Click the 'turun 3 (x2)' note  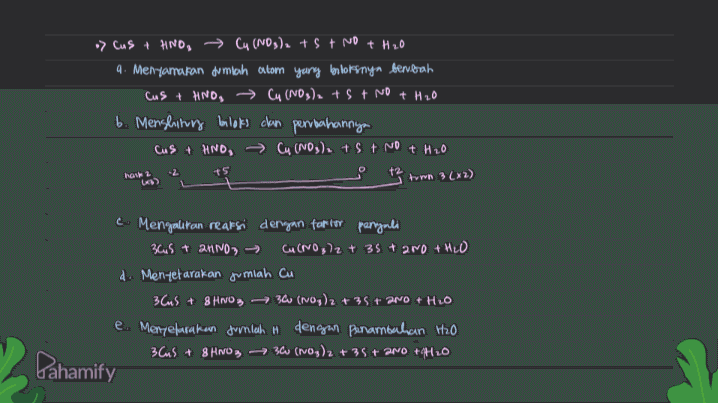pyautogui.click(x=441, y=175)
